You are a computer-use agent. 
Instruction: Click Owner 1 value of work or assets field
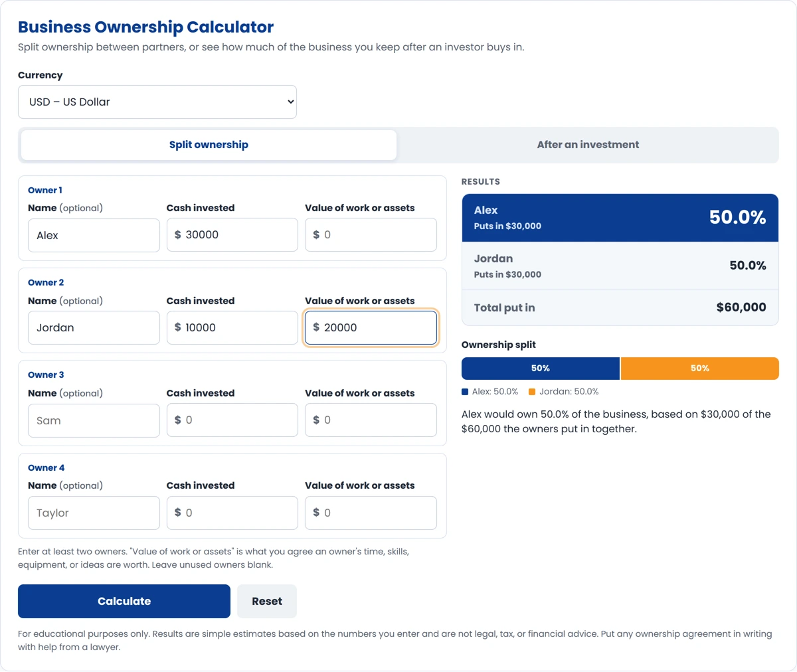(371, 234)
